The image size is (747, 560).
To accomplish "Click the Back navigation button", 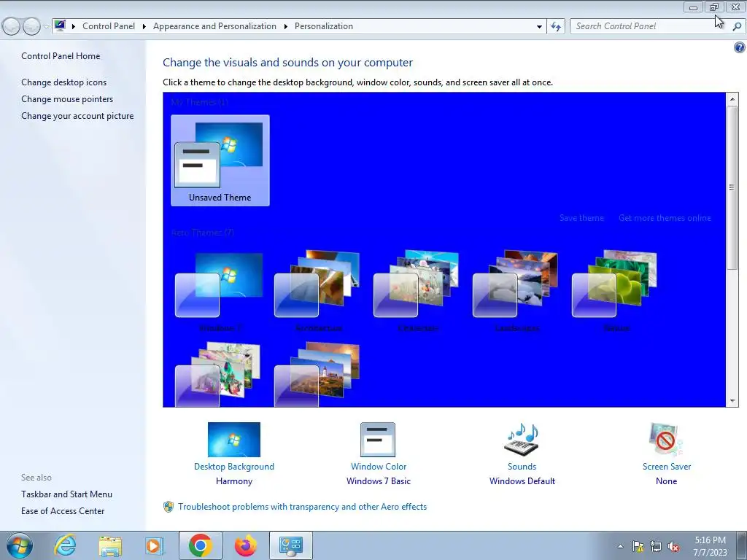I will [12, 26].
